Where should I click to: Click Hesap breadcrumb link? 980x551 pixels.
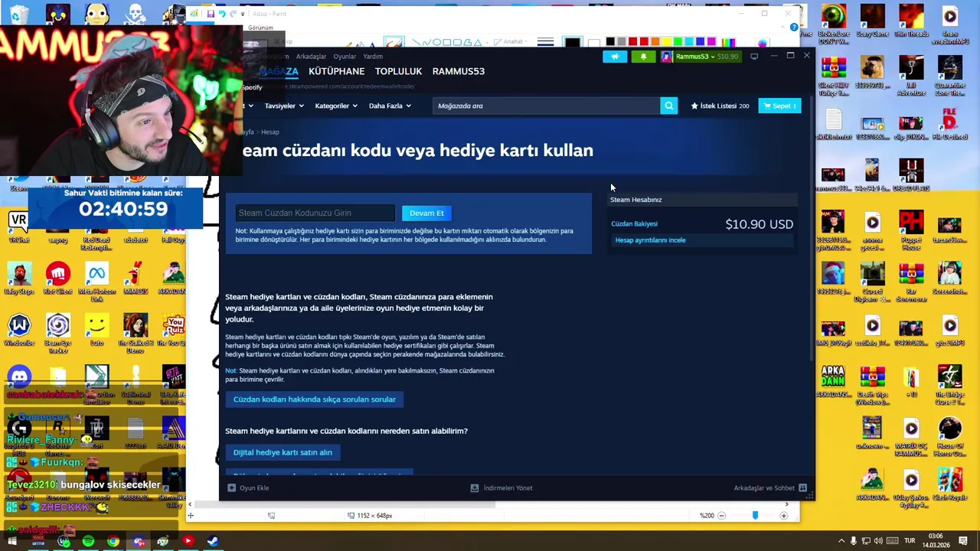point(270,132)
